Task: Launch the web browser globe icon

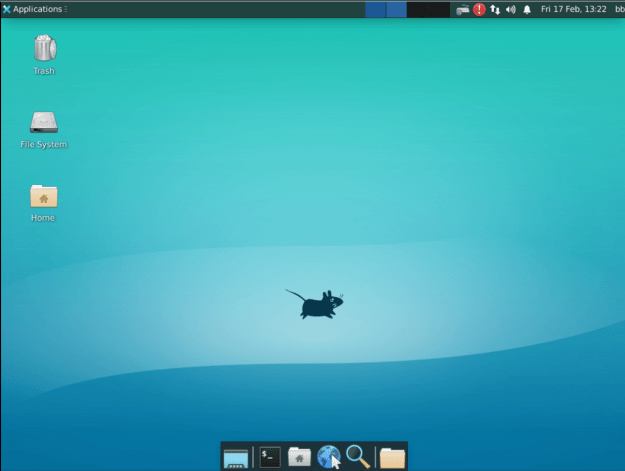Action: 329,457
